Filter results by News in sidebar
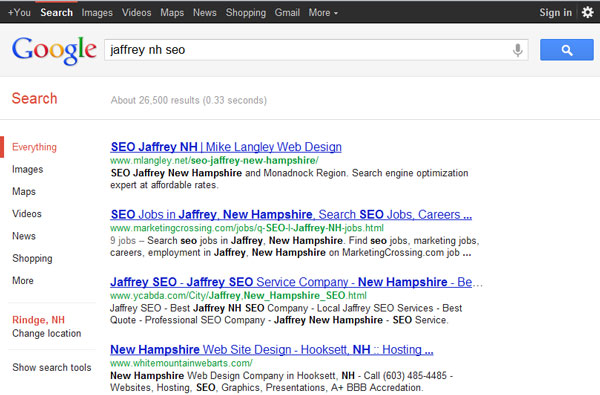600x395 pixels. [x=24, y=236]
